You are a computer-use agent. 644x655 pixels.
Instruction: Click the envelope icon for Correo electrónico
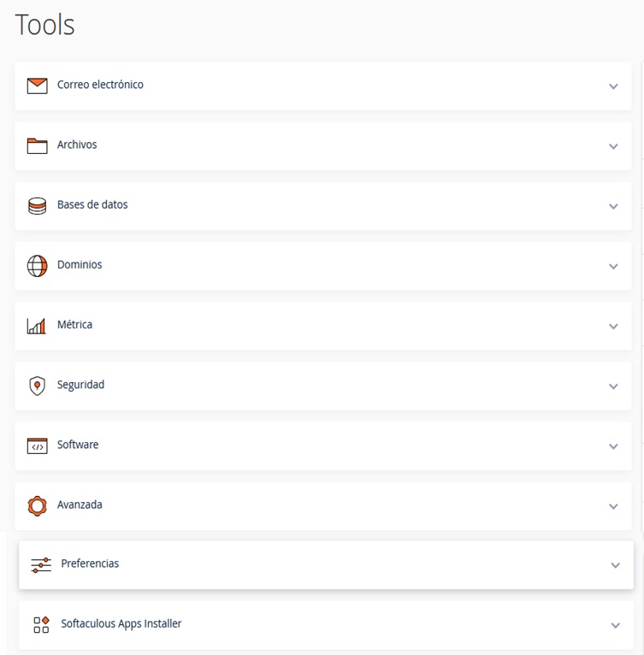pyautogui.click(x=37, y=86)
